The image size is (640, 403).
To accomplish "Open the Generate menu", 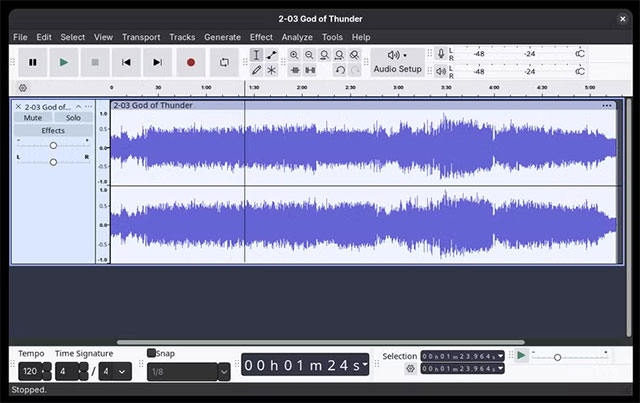I will pos(222,37).
